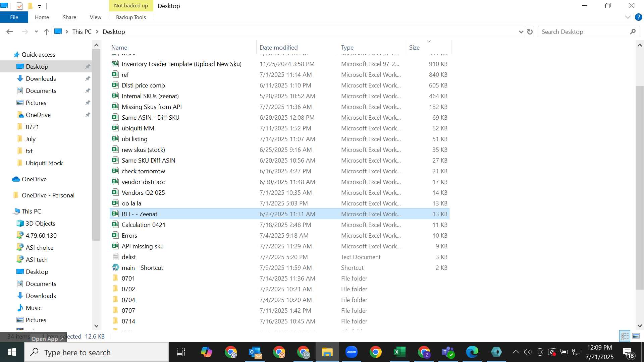The width and height of the screenshot is (644, 362).
Task: Click Excel icon of Missing Skus from API
Action: coord(115,107)
